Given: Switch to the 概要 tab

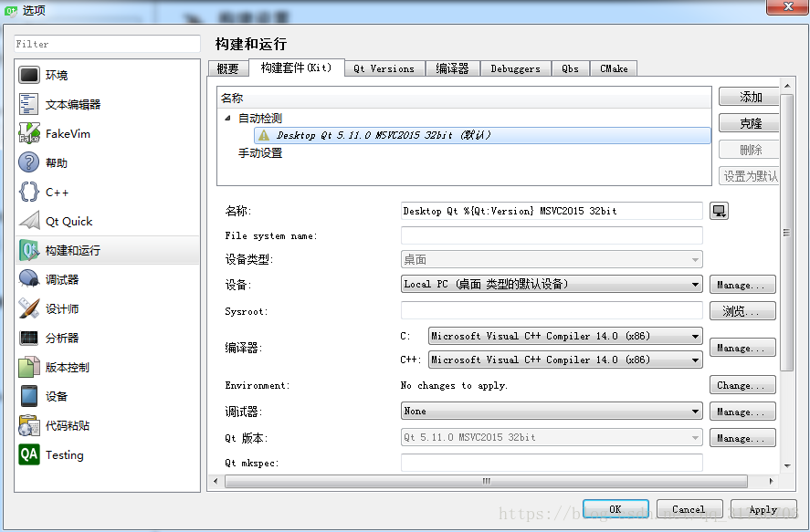Looking at the screenshot, I should [227, 68].
